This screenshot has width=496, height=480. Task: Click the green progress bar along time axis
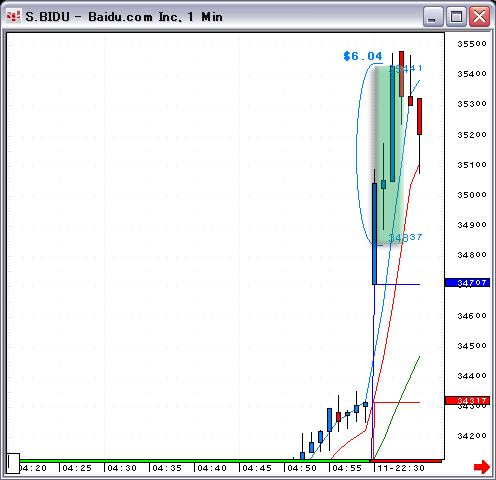195,461
